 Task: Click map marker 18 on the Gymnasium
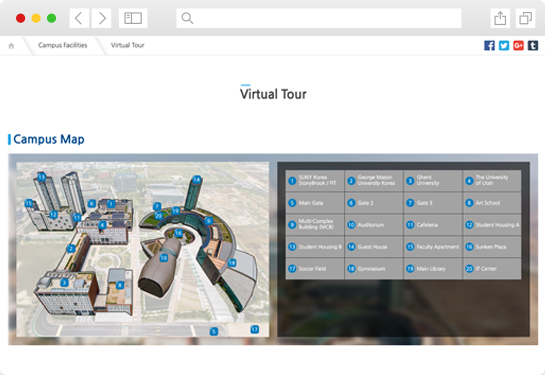(232, 263)
